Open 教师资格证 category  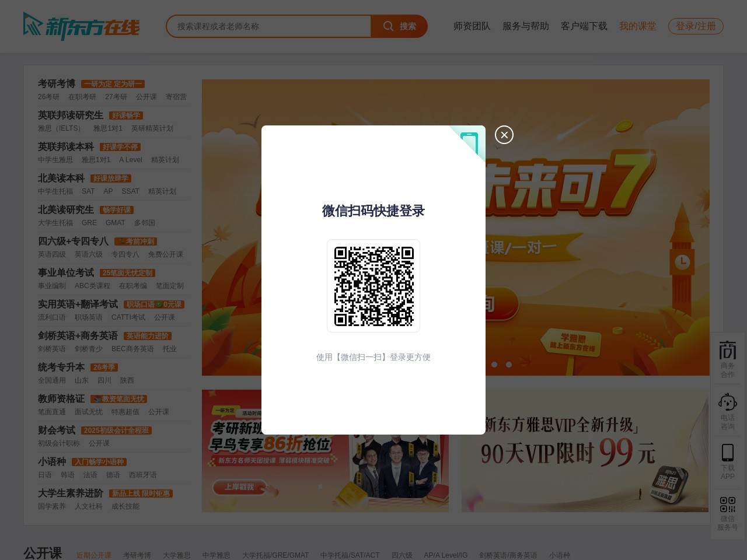click(x=61, y=398)
